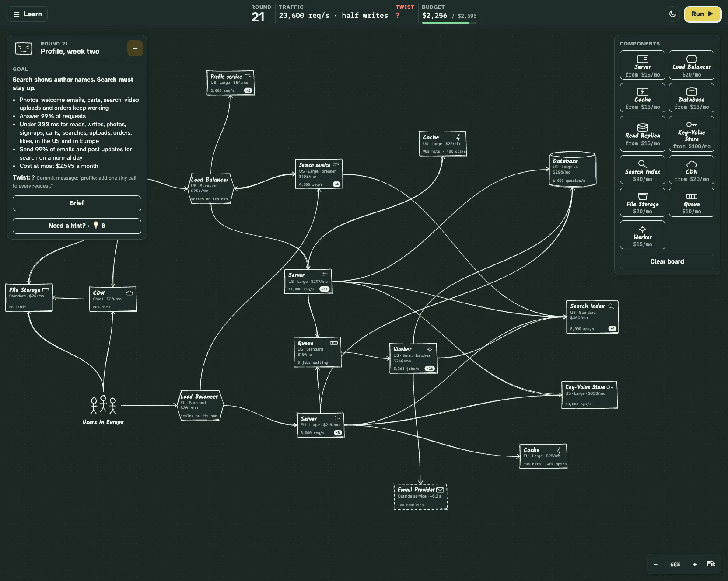Select the Key-Value Store node on canvas
Screen dimensions: 728x581
(x=589, y=395)
